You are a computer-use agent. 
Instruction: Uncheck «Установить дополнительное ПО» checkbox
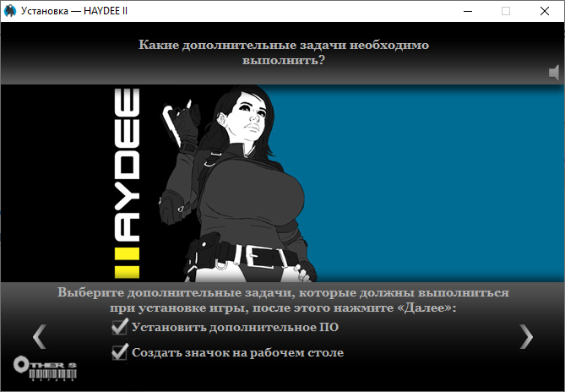tap(120, 327)
